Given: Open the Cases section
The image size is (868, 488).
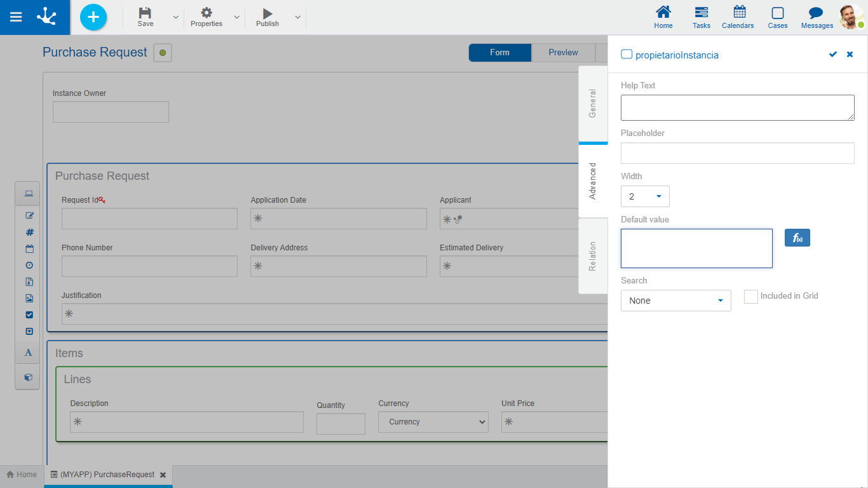Looking at the screenshot, I should 778,17.
